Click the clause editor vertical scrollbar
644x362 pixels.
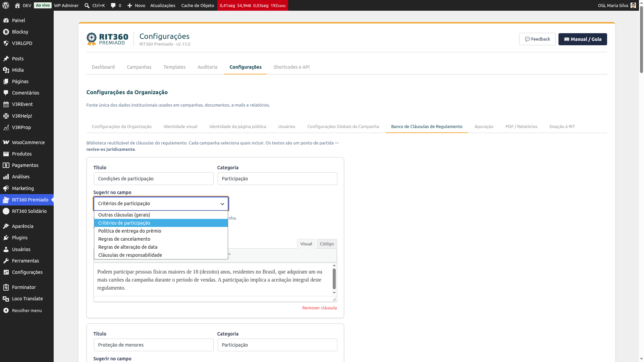pyautogui.click(x=334, y=279)
